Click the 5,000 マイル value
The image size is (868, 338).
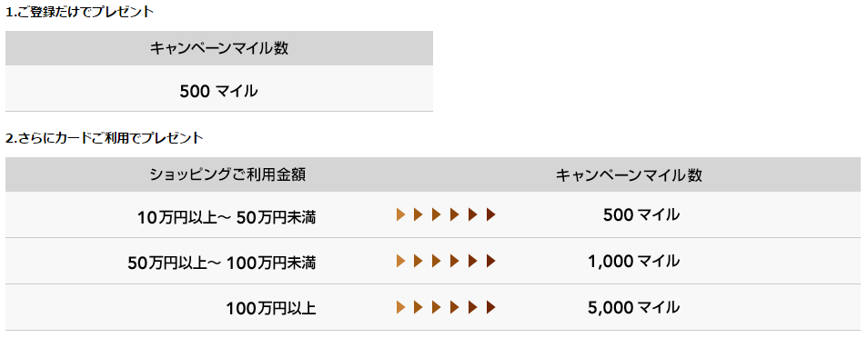[634, 307]
